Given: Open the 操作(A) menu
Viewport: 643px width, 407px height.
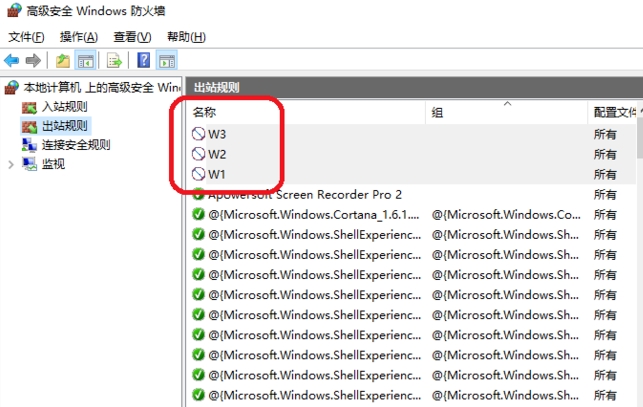Looking at the screenshot, I should [79, 37].
